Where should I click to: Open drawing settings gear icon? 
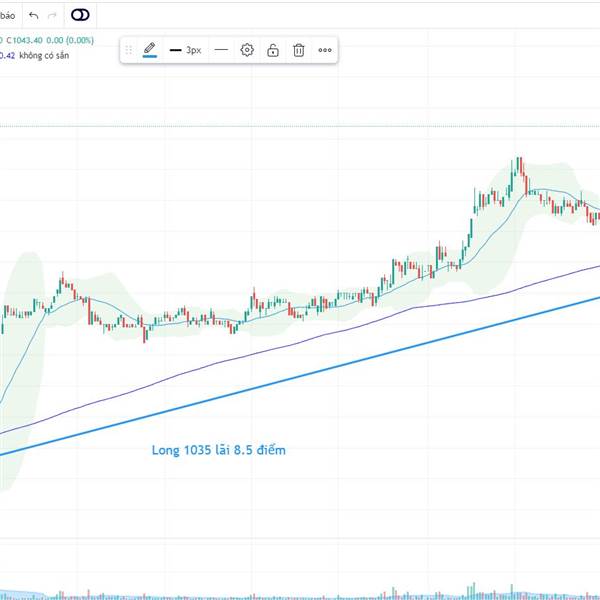click(x=247, y=50)
